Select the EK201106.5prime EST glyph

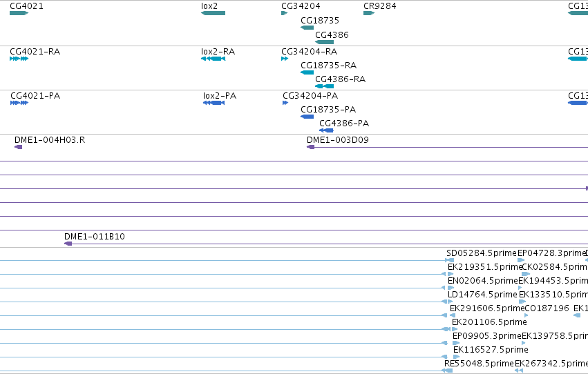tap(455, 329)
